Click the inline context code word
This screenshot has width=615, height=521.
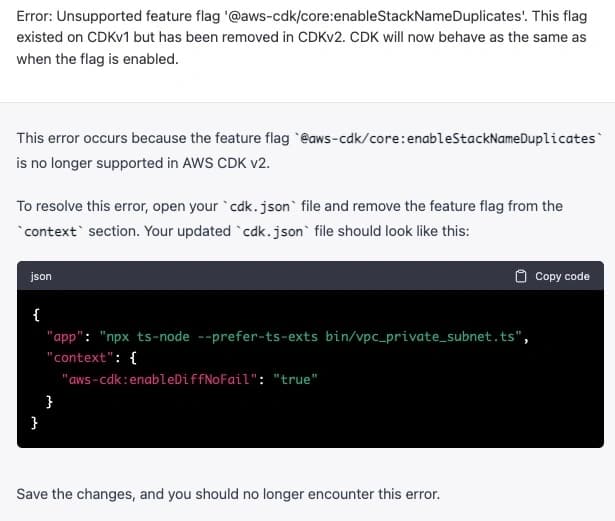click(x=53, y=232)
